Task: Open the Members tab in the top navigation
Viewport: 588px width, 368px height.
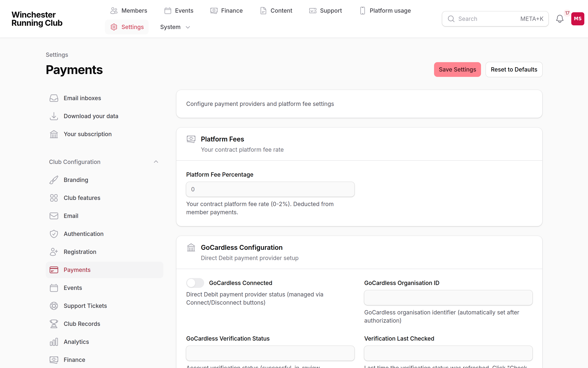Action: tap(129, 11)
